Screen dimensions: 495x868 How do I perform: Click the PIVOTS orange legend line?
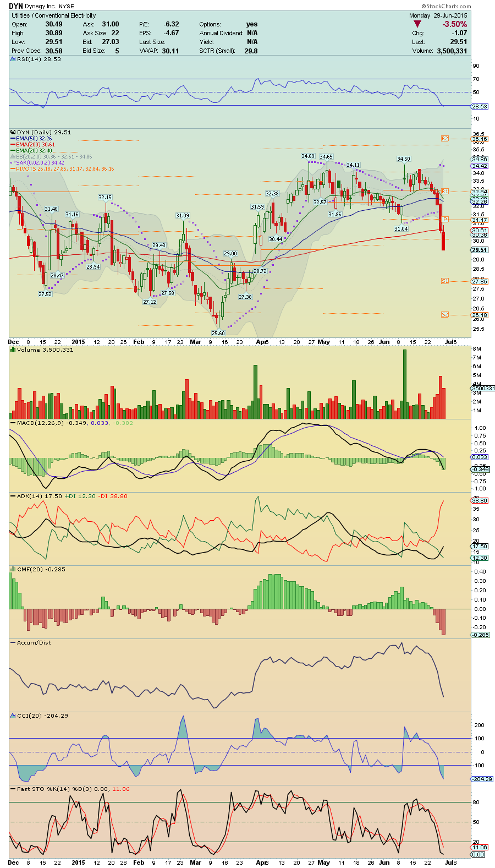coord(13,169)
